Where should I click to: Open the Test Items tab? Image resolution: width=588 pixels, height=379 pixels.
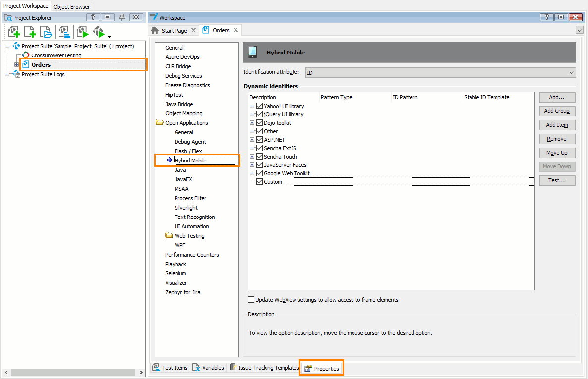point(171,368)
